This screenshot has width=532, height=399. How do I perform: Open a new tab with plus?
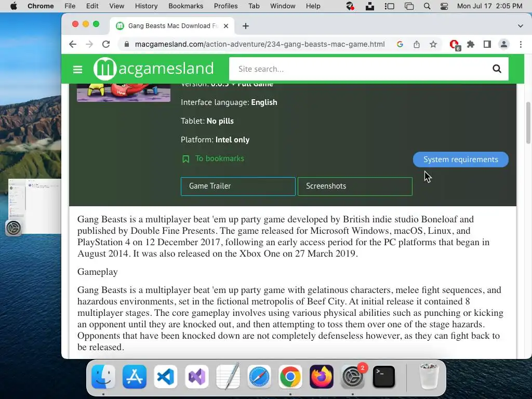(x=246, y=26)
